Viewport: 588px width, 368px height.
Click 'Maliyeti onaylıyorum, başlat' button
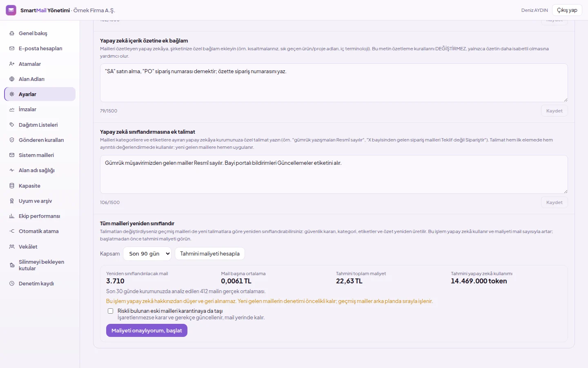[x=147, y=331]
